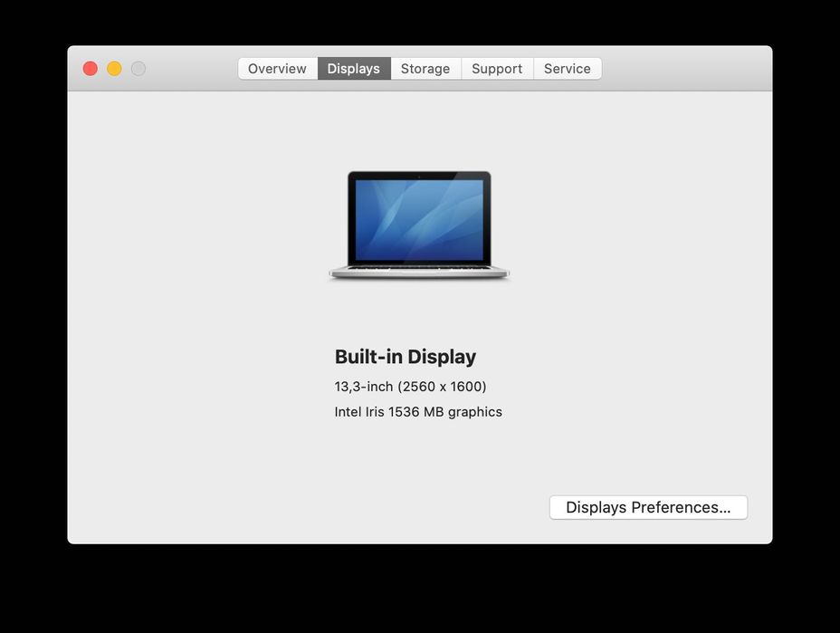This screenshot has height=633, width=840.
Task: Select the Built-in Display heading
Action: click(405, 357)
